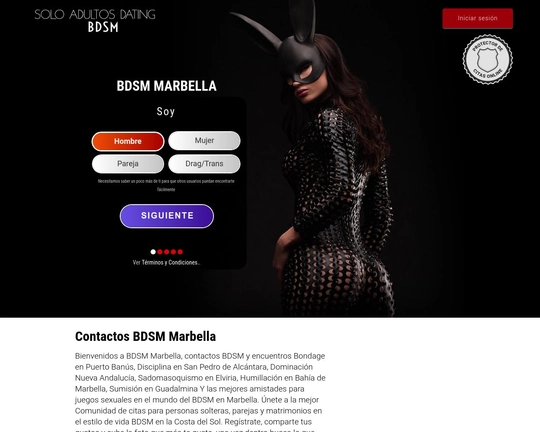Click the Bienvenidos a BDSM Marbella paragraph
540x432 pixels.
click(200, 392)
